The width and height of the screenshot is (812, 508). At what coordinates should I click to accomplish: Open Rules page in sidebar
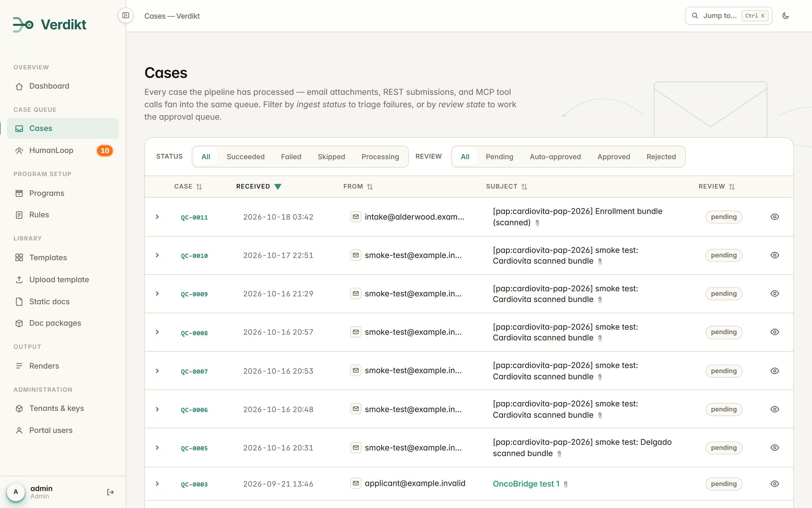(63, 215)
